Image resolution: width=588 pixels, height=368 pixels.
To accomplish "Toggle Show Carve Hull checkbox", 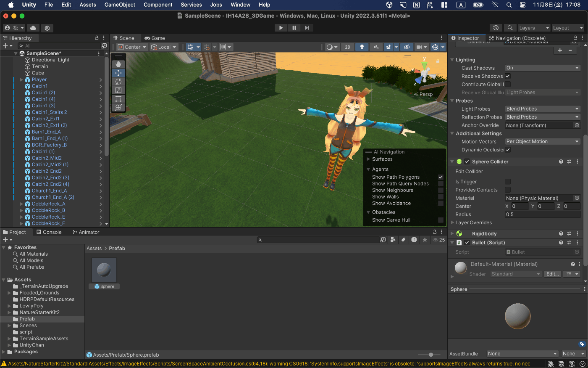I will [441, 220].
